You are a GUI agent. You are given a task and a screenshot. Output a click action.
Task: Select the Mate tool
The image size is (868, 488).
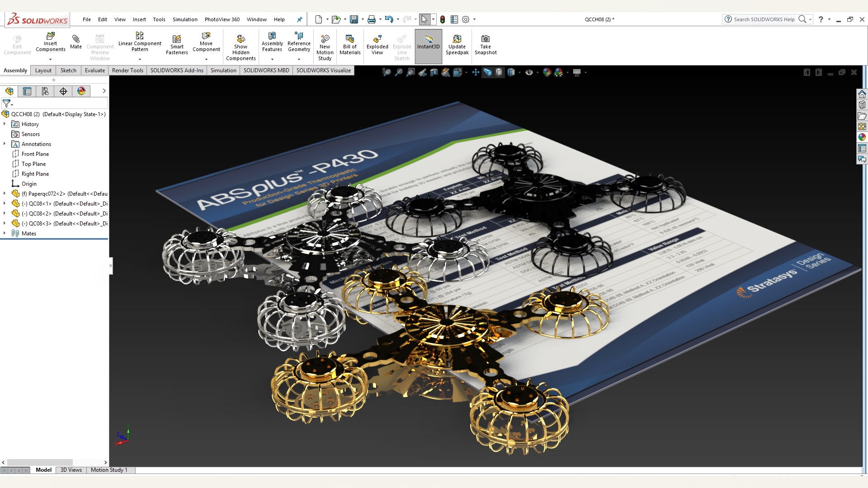click(76, 42)
